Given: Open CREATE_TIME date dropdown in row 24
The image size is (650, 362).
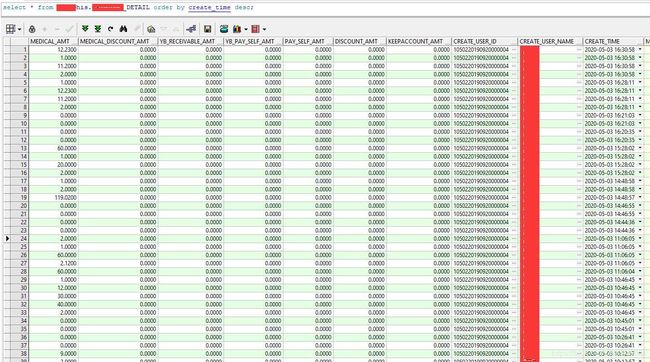Looking at the screenshot, I should [640, 238].
